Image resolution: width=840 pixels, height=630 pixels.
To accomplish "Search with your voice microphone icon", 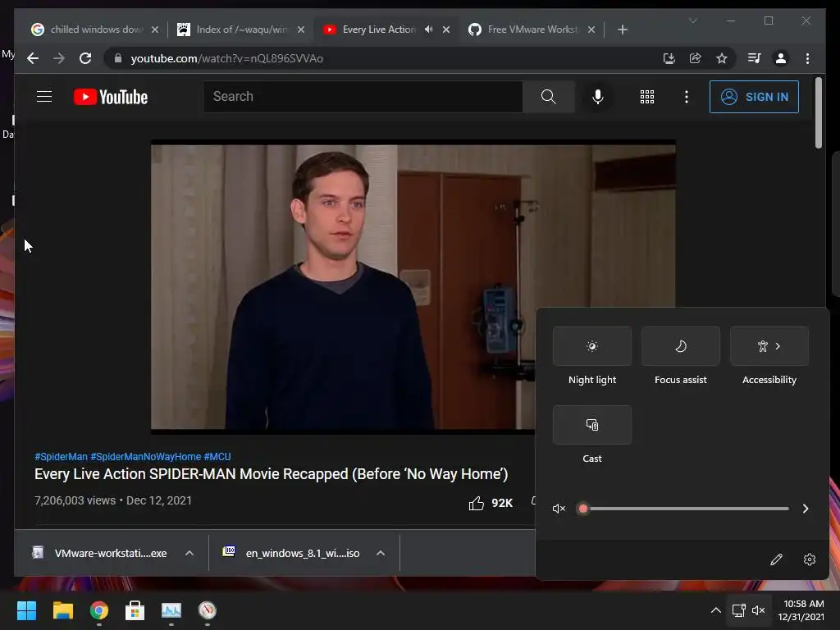I will click(598, 97).
